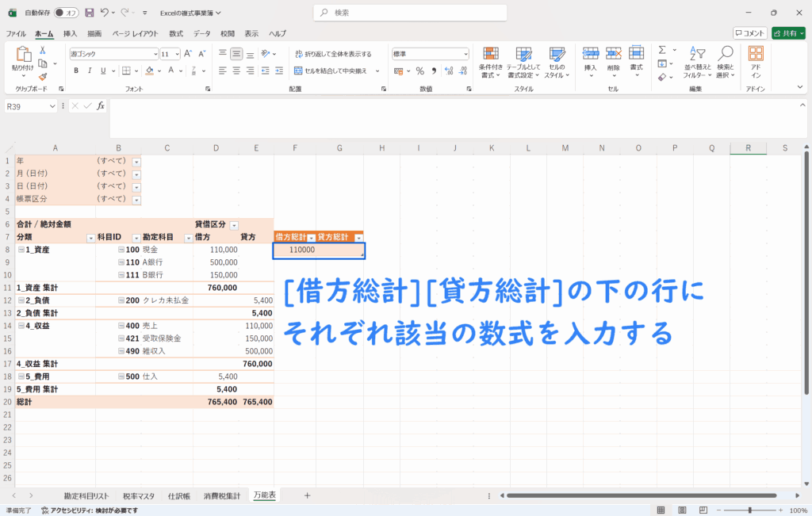Click the コメント button
Viewport: 812px width, 516px height.
(x=749, y=33)
